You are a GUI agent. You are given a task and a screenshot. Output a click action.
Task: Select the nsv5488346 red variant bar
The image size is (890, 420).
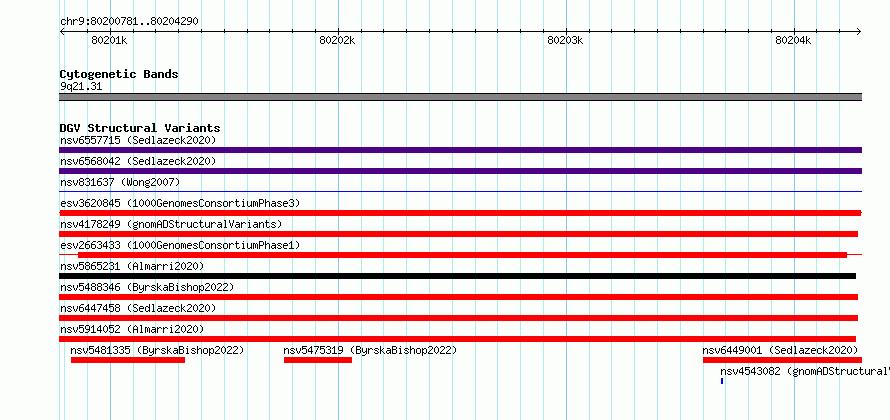coord(459,297)
